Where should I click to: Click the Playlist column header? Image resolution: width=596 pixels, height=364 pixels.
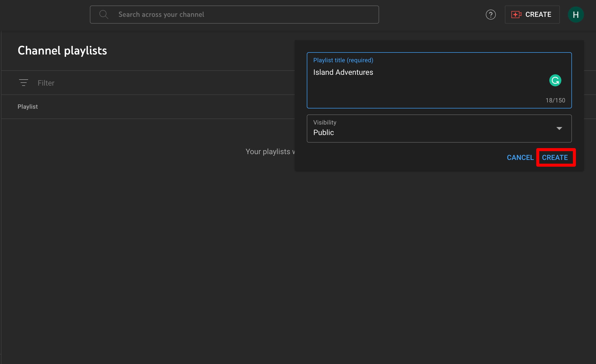coord(28,107)
